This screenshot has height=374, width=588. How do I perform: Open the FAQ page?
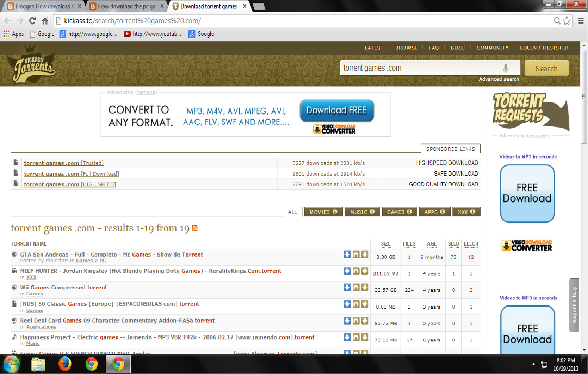[x=434, y=48]
